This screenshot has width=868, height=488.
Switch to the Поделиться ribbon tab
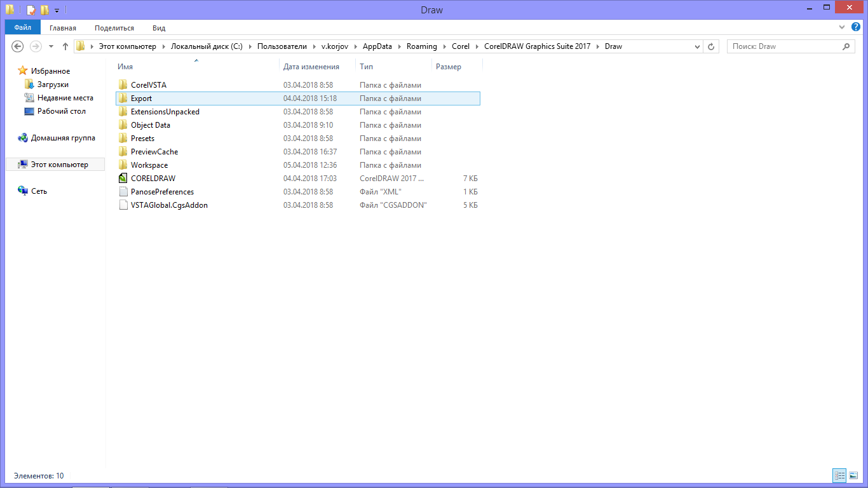(114, 28)
